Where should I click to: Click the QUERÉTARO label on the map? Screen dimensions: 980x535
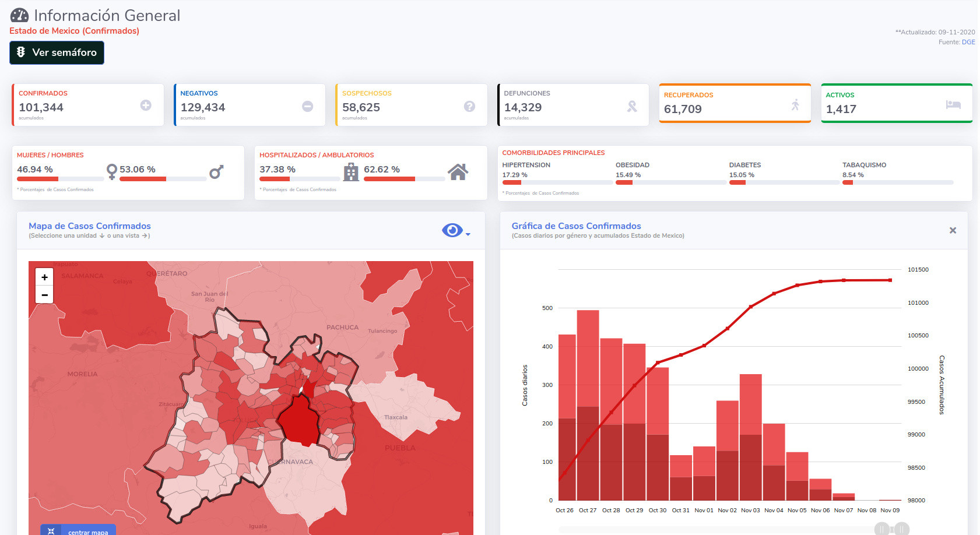[167, 273]
